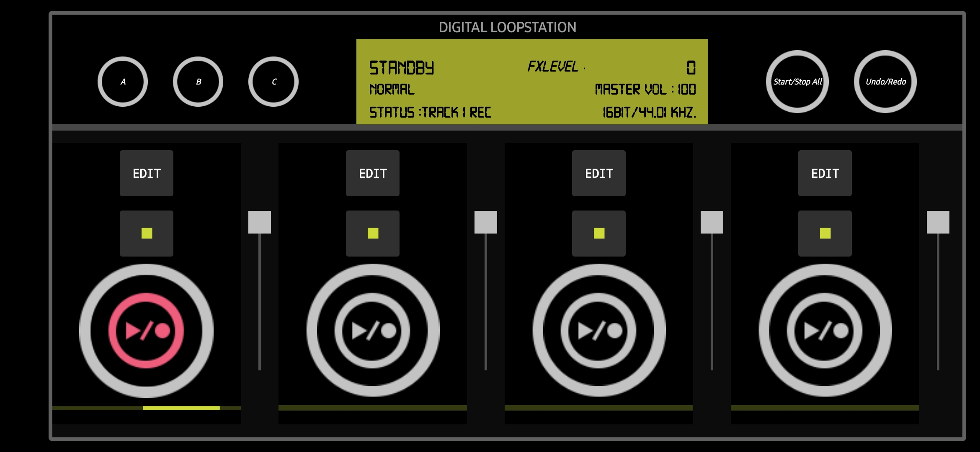The height and width of the screenshot is (452, 980).
Task: Click track 1 red play/record button
Action: coord(146,331)
